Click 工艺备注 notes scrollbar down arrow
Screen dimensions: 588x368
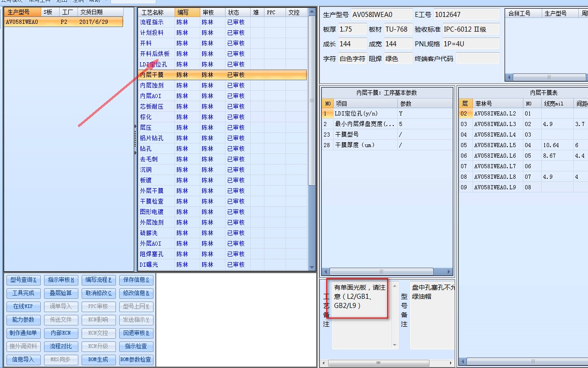pos(395,345)
